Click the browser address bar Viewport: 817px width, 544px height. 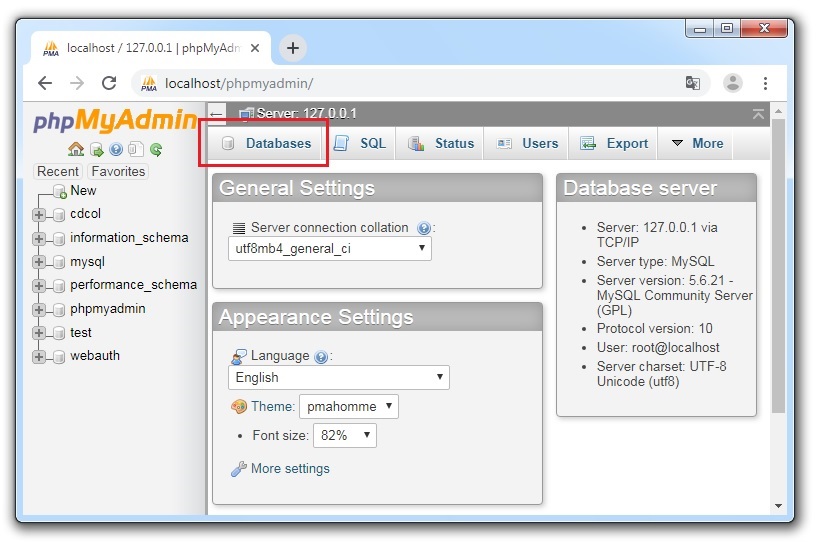point(420,83)
